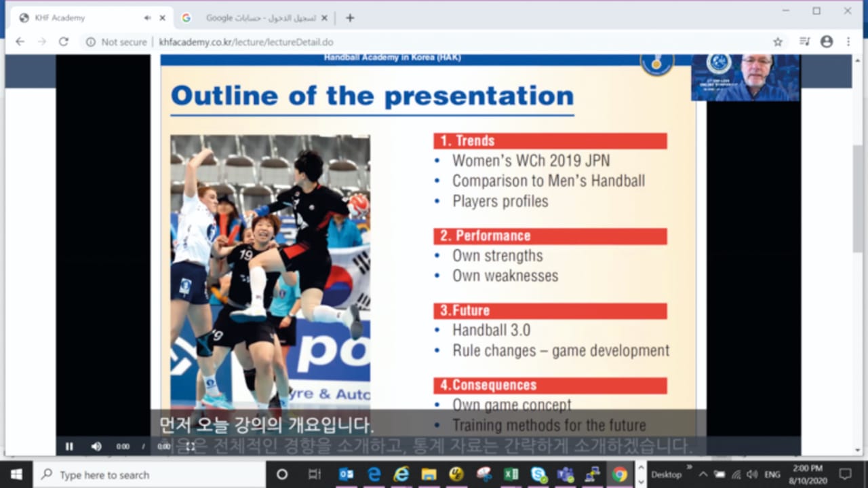The height and width of the screenshot is (488, 868).
Task: Click the Desktop toolbar label
Action: pyautogui.click(x=666, y=474)
